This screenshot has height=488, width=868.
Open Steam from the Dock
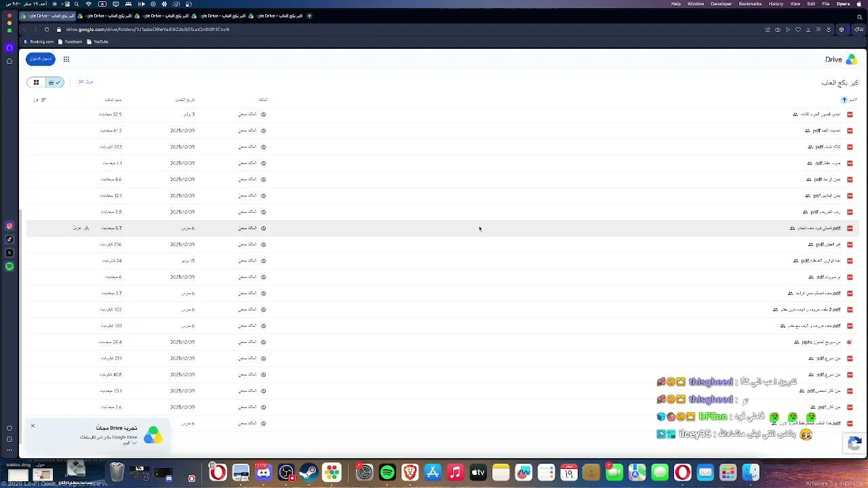coord(309,472)
